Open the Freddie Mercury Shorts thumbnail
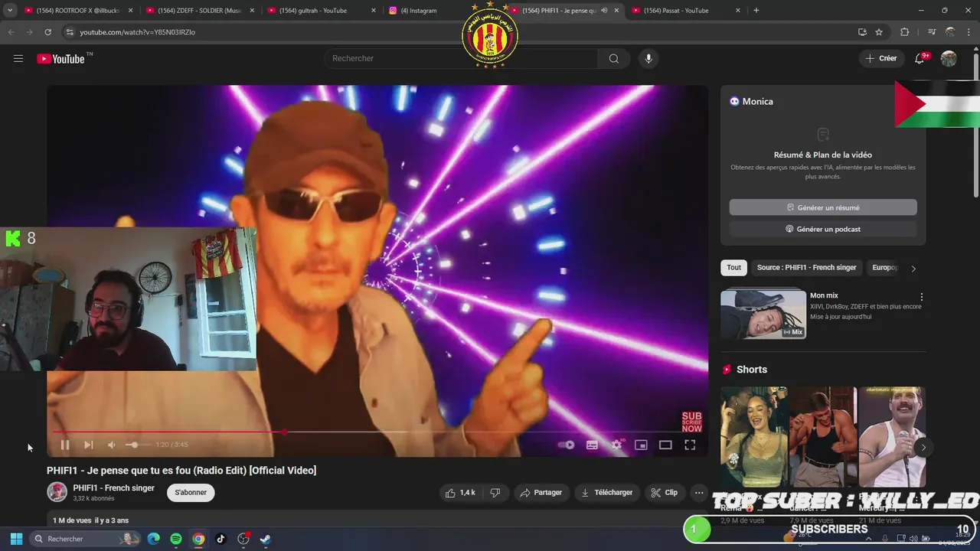Viewport: 980px width, 551px height. coord(892,436)
